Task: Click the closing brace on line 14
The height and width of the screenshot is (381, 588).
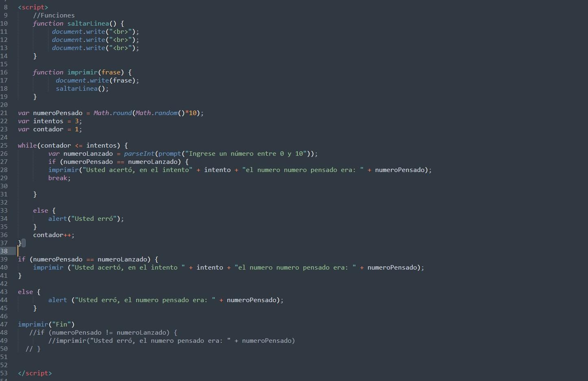Action: (x=35, y=56)
